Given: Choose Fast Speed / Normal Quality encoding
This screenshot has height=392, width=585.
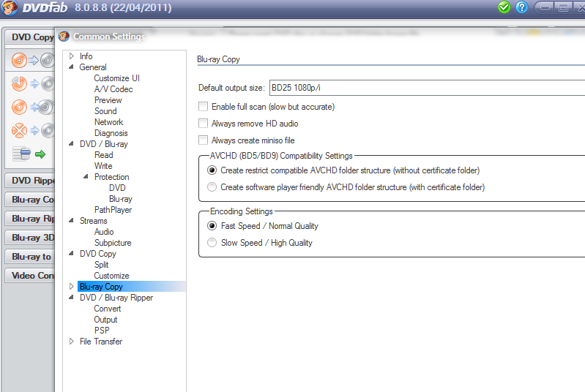Looking at the screenshot, I should [x=212, y=226].
